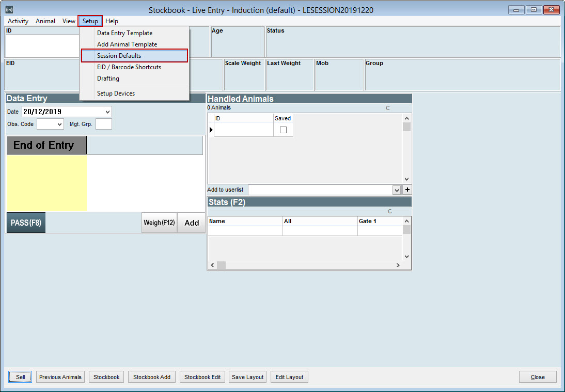Click the All column header in Stats

(x=320, y=221)
